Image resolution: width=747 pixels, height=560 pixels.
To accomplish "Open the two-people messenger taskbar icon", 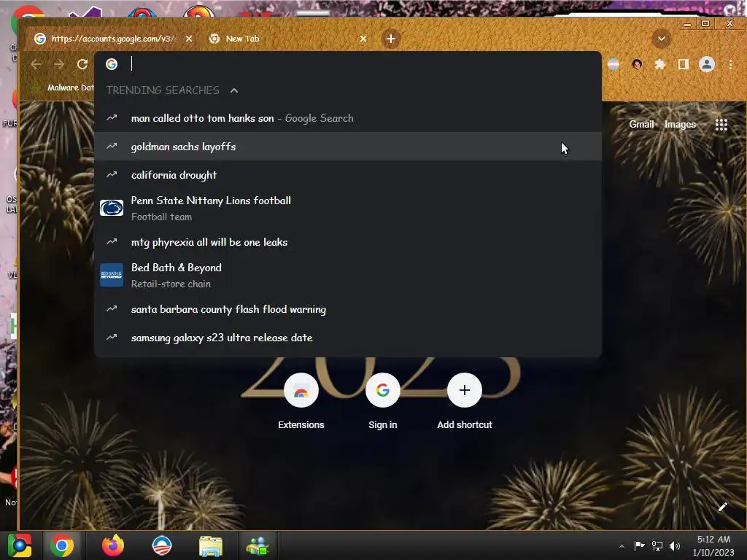I will (x=258, y=545).
